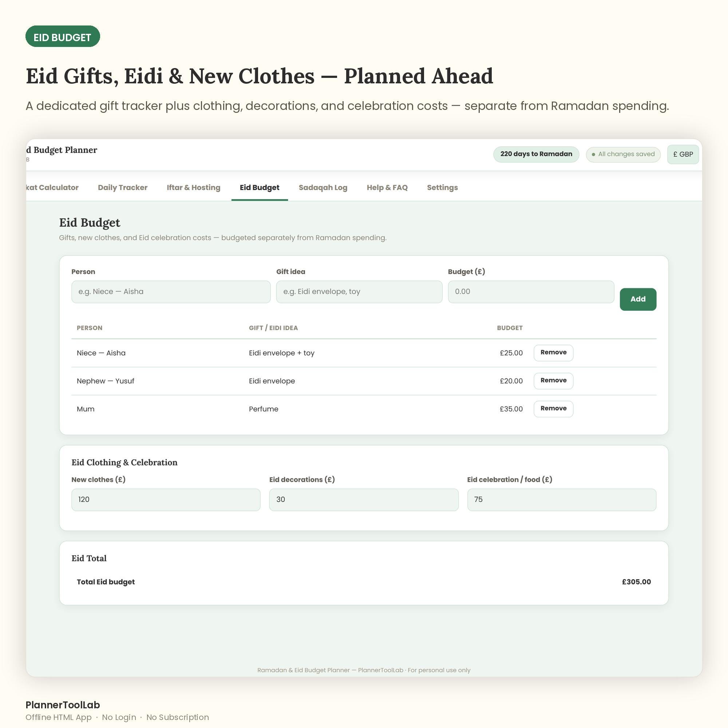Open the Iftar & Hosting tab
This screenshot has height=728, width=728.
pyautogui.click(x=193, y=187)
